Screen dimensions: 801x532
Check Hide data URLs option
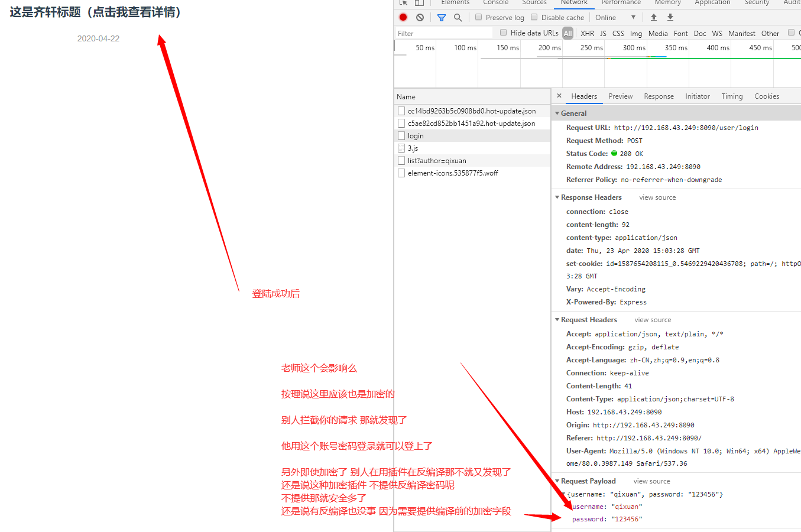[504, 33]
